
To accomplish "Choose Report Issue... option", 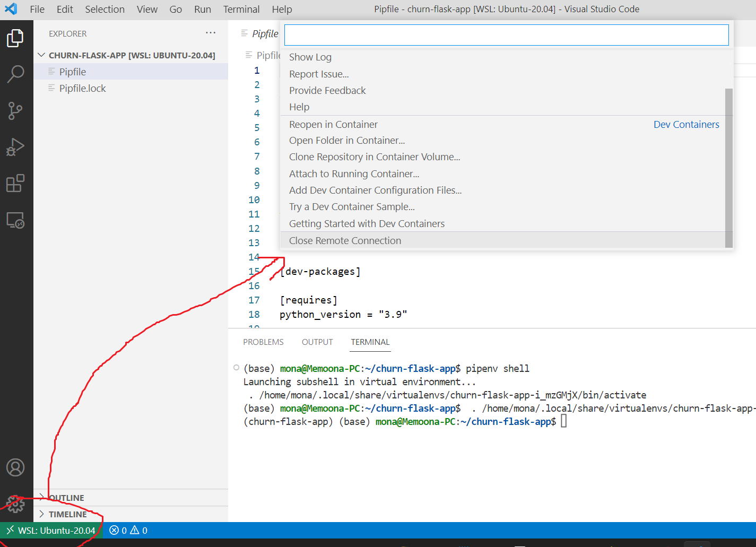I will [503, 74].
